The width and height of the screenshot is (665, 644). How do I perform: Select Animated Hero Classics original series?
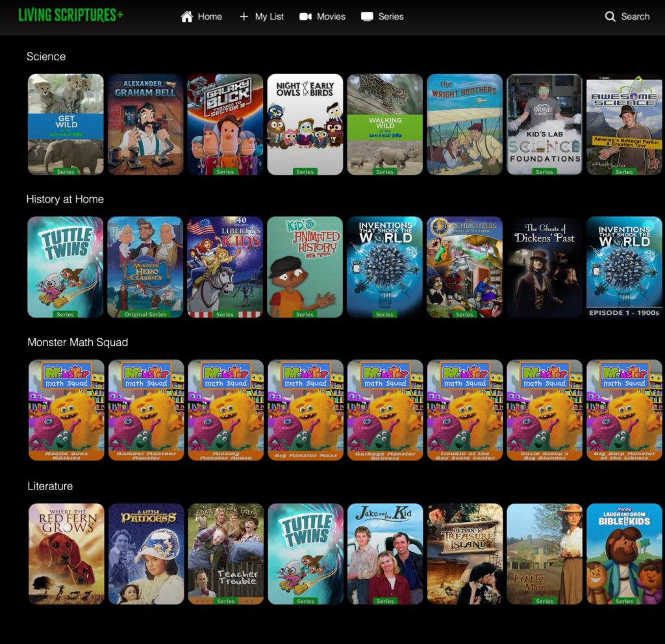pyautogui.click(x=145, y=267)
